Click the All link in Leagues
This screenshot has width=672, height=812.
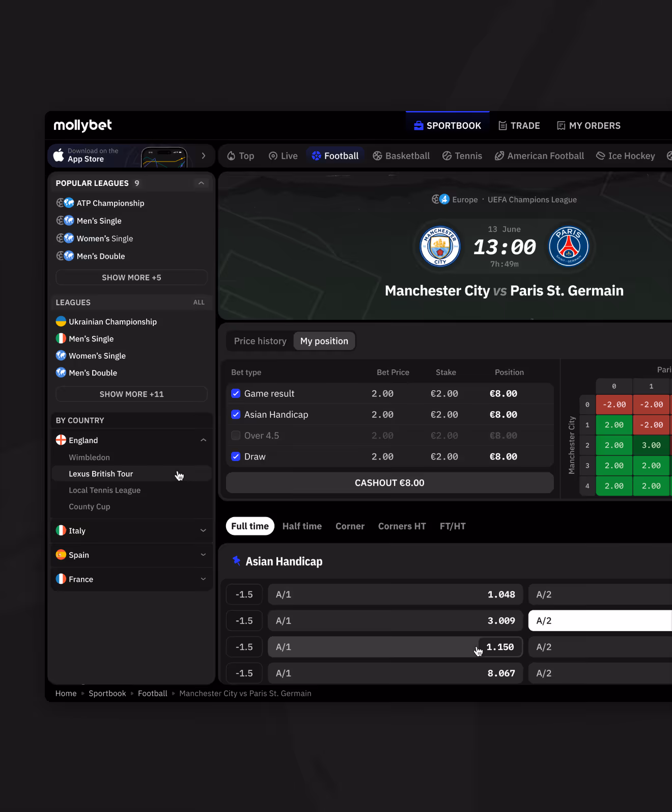tap(199, 302)
